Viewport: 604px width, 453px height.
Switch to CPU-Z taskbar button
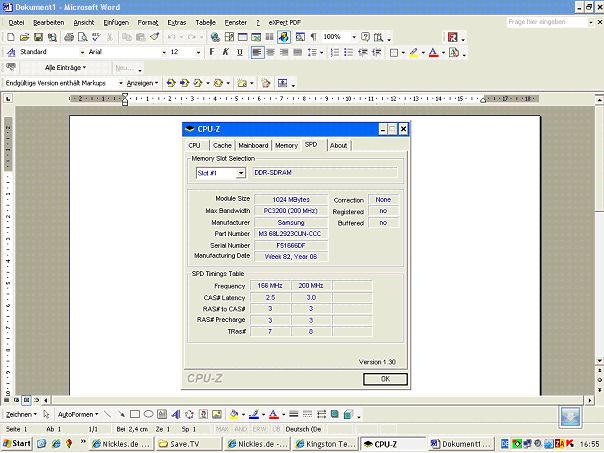click(x=393, y=444)
